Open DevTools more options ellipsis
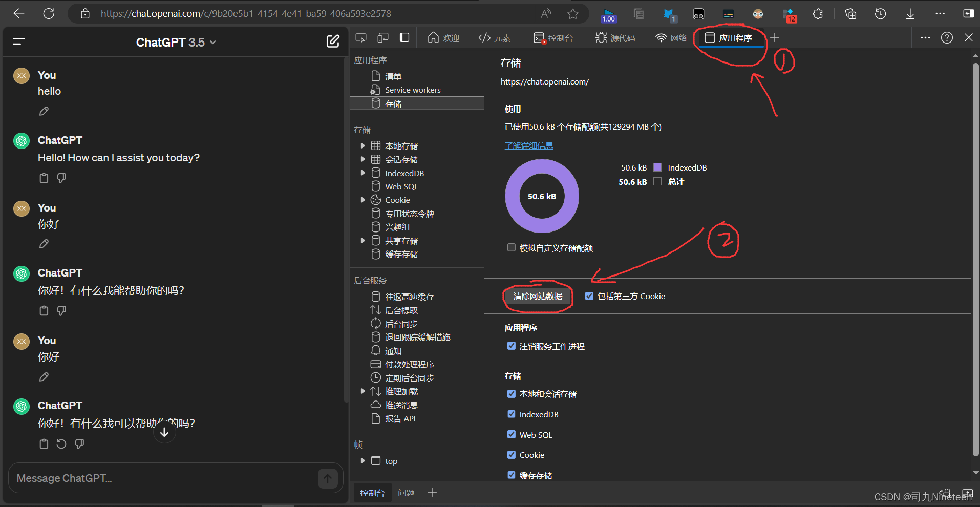This screenshot has height=507, width=980. coord(925,37)
